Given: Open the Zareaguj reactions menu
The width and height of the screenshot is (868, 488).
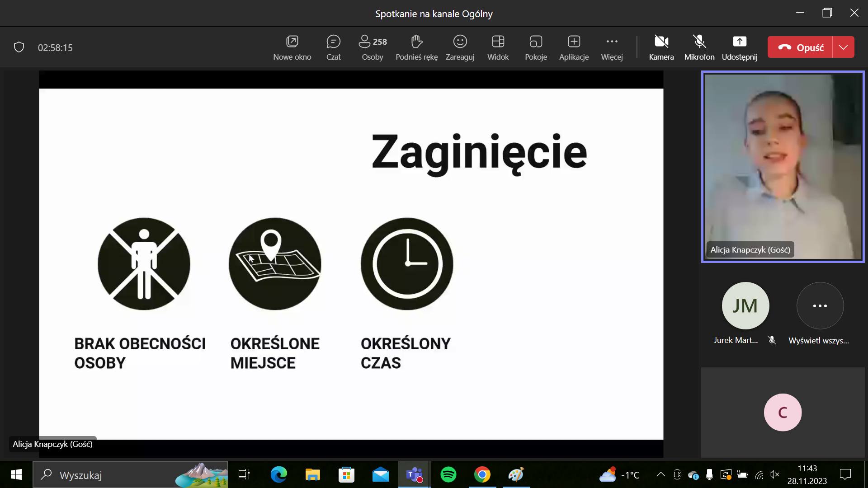Looking at the screenshot, I should click(460, 47).
